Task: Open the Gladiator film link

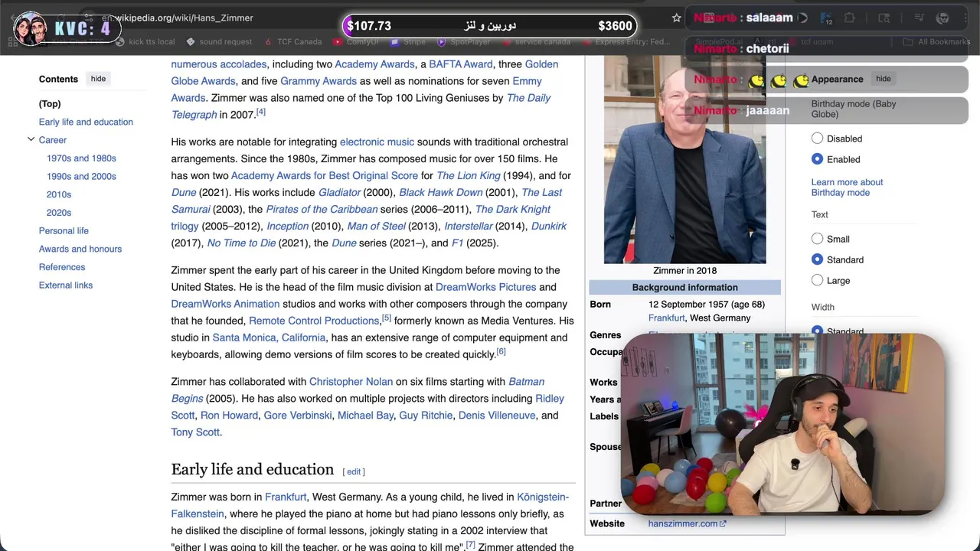Action: click(x=339, y=193)
